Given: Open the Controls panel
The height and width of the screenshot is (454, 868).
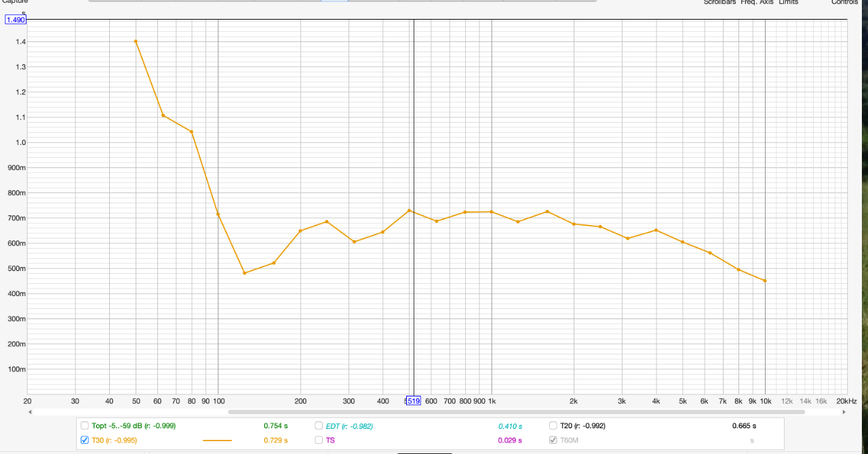Looking at the screenshot, I should pyautogui.click(x=844, y=3).
